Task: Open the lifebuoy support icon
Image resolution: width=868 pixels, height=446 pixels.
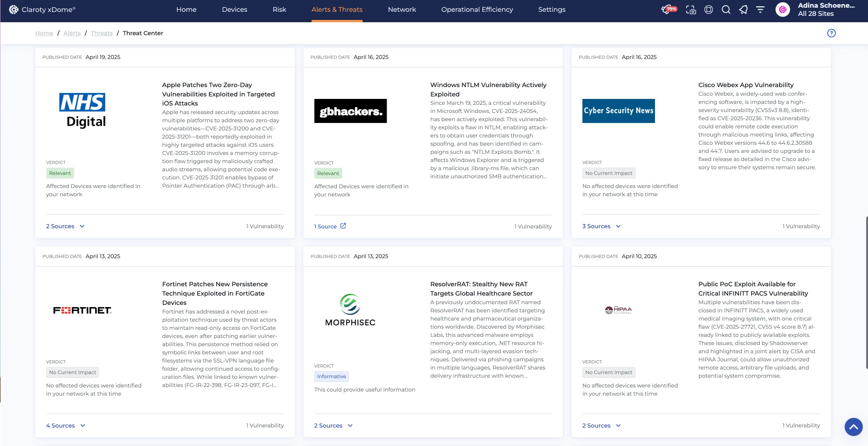Action: point(708,10)
